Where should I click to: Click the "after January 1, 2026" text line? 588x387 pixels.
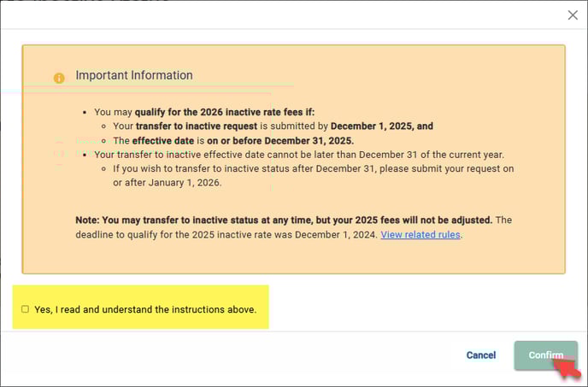click(x=167, y=183)
